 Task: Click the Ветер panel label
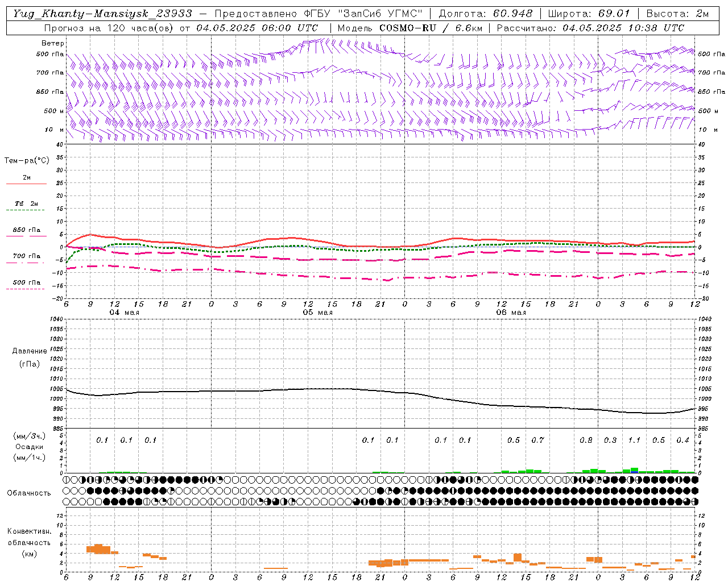[53, 43]
